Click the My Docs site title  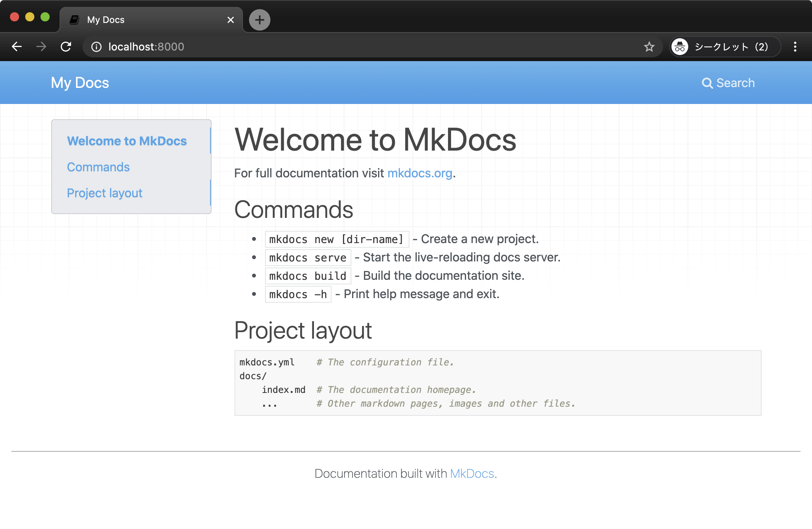80,83
